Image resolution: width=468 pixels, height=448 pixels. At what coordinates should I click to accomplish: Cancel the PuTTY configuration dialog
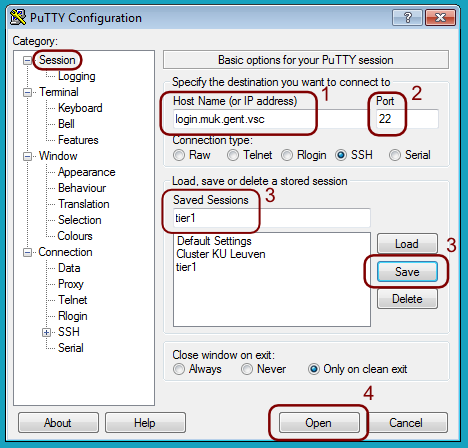click(406, 423)
